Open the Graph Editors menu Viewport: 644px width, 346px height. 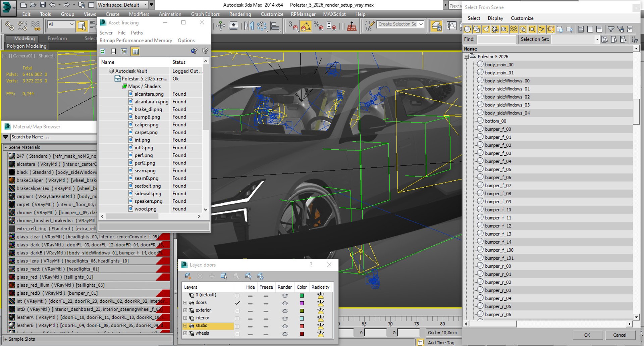coord(205,14)
